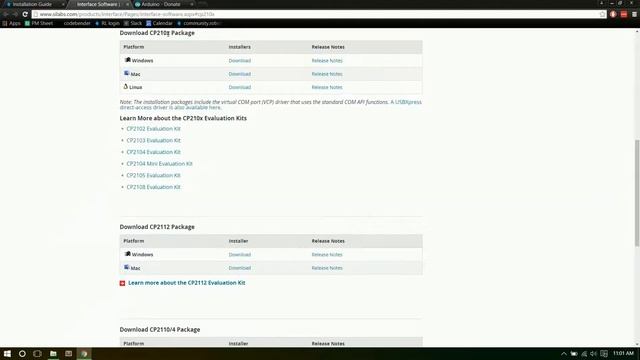The image size is (640, 360).
Task: Click the Windows logo icon in CP2112 table
Action: pos(127,254)
